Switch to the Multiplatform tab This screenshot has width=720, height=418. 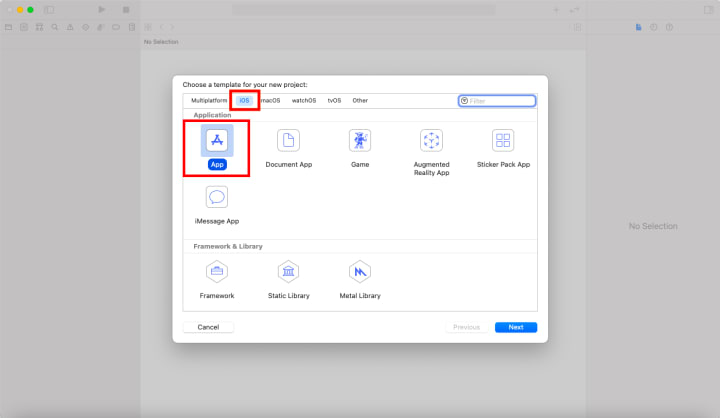click(209, 101)
